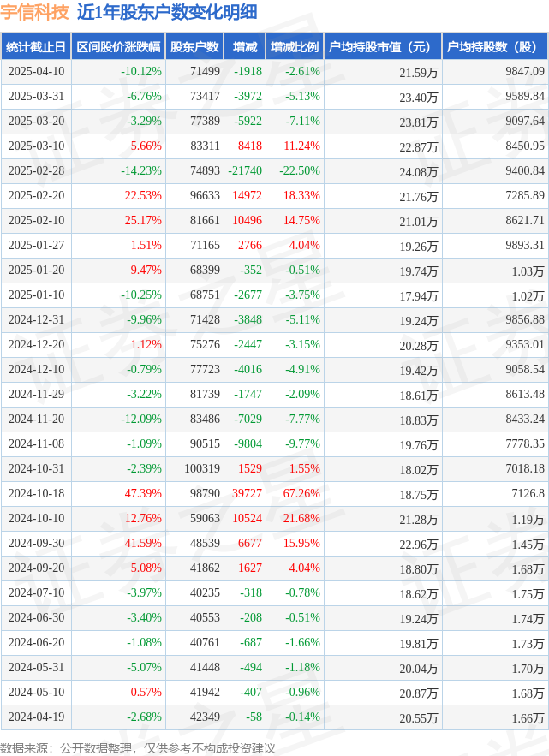Select the 47.39% price change cell
The width and height of the screenshot is (549, 756).
click(x=143, y=493)
